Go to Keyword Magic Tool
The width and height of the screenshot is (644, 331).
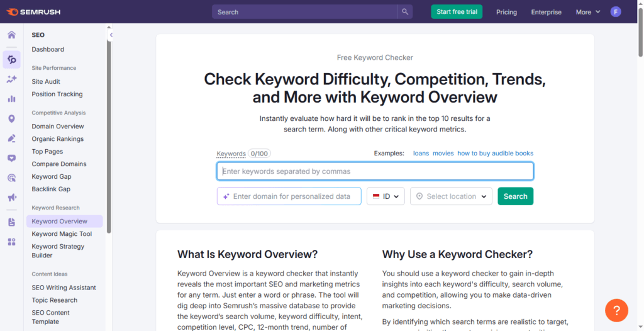[x=62, y=234]
